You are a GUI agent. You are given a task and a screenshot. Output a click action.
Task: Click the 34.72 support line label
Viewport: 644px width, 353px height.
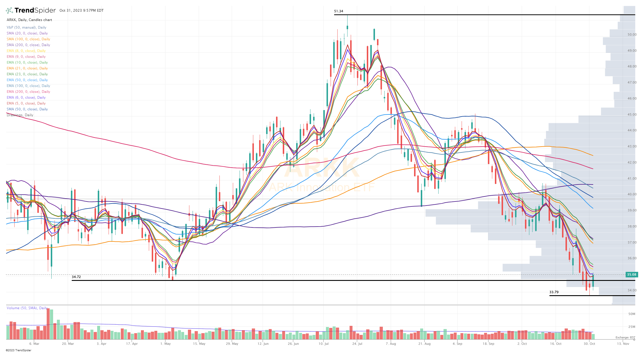[x=76, y=277]
